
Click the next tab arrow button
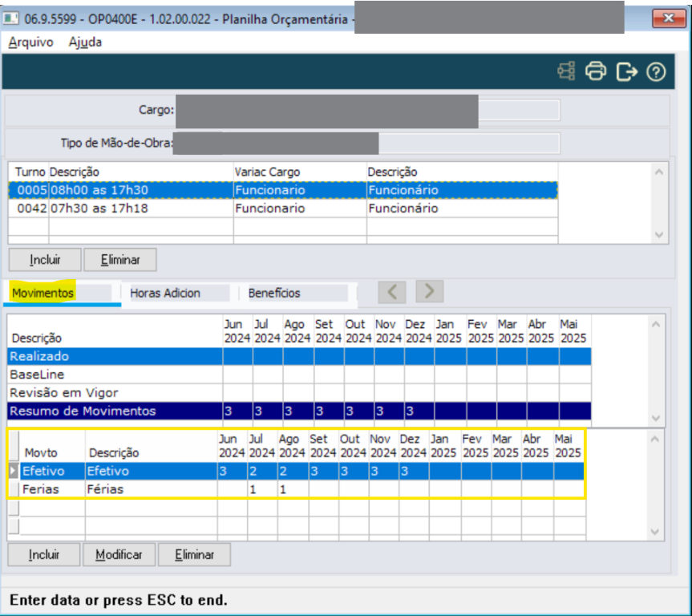pos(430,291)
